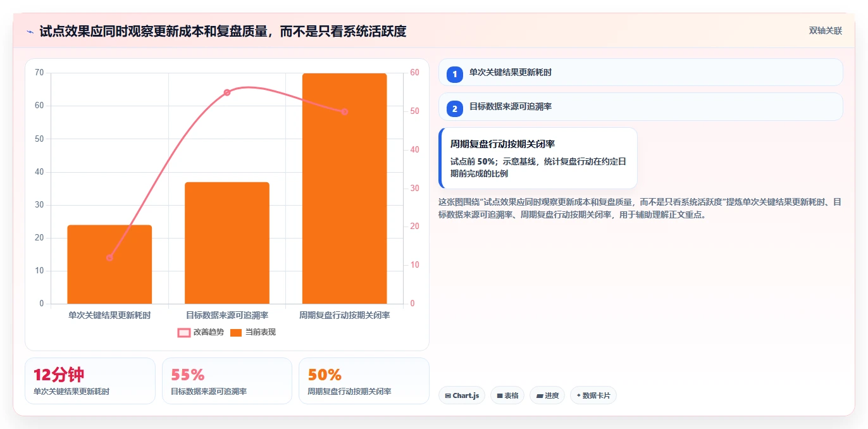Click the summary paragraph starting 这张图围绕

coord(640,208)
